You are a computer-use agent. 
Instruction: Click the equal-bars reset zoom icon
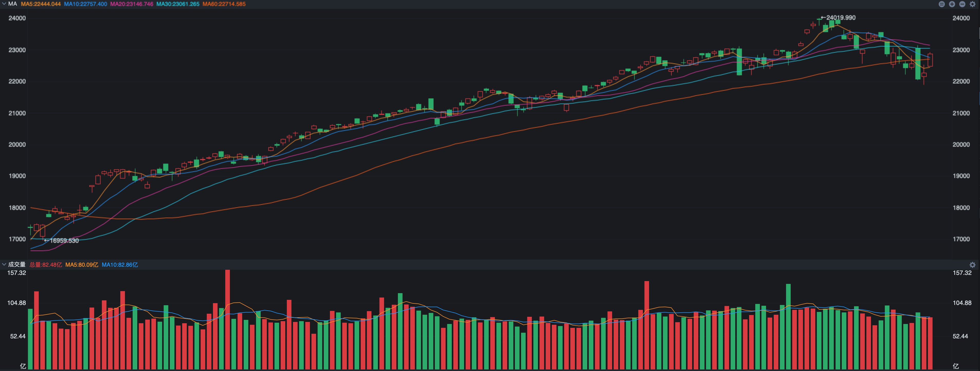942,4
